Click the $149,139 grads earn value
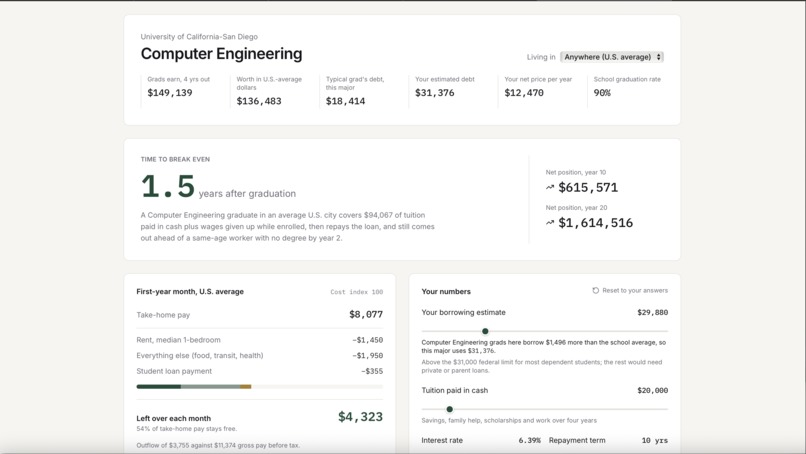This screenshot has height=454, width=806. click(x=170, y=93)
